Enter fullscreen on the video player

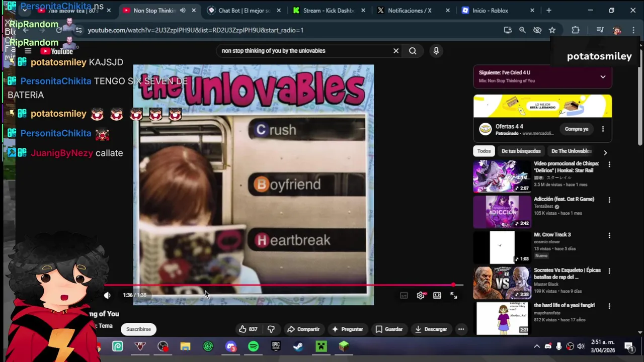[x=454, y=296]
